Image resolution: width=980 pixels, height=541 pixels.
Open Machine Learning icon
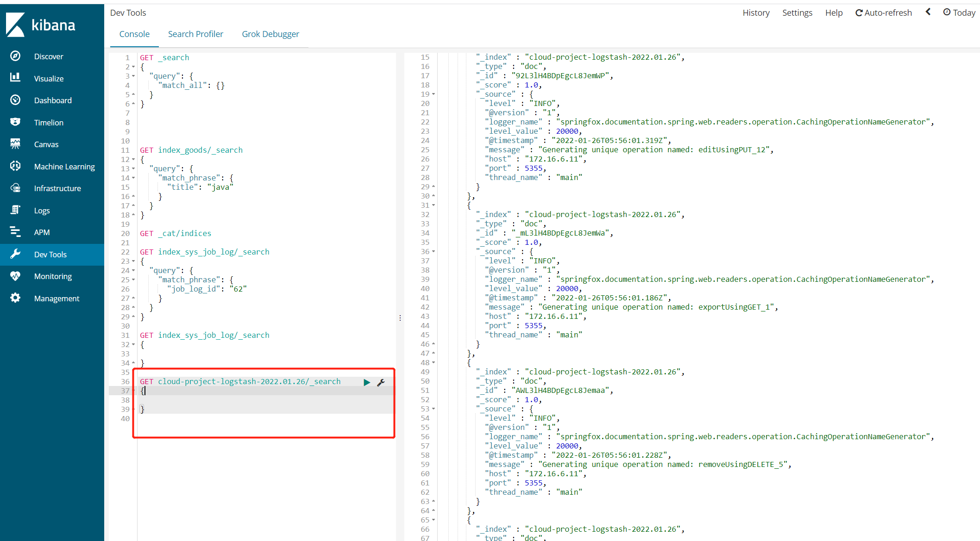click(x=15, y=166)
